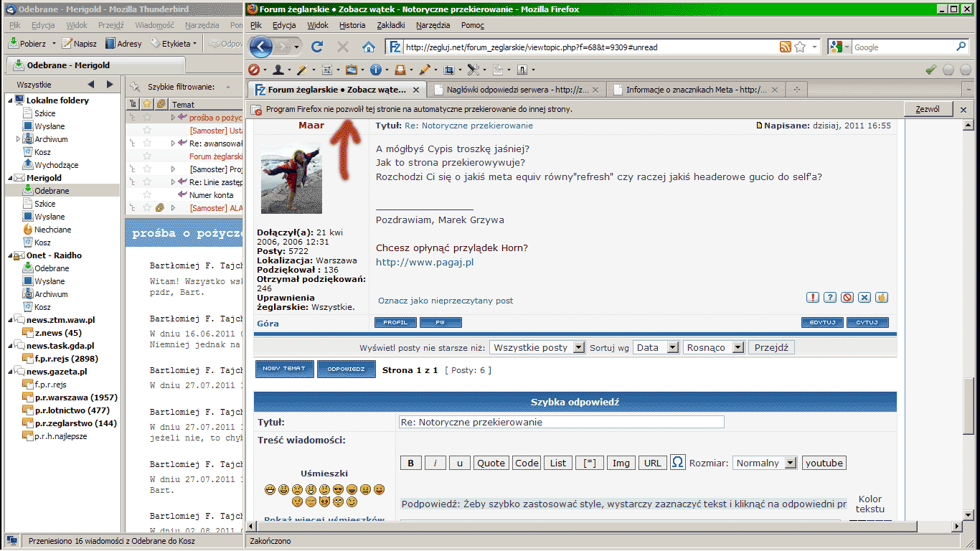The width and height of the screenshot is (980, 551).
Task: Star the '[Samoster] Proj' message
Action: [x=147, y=169]
